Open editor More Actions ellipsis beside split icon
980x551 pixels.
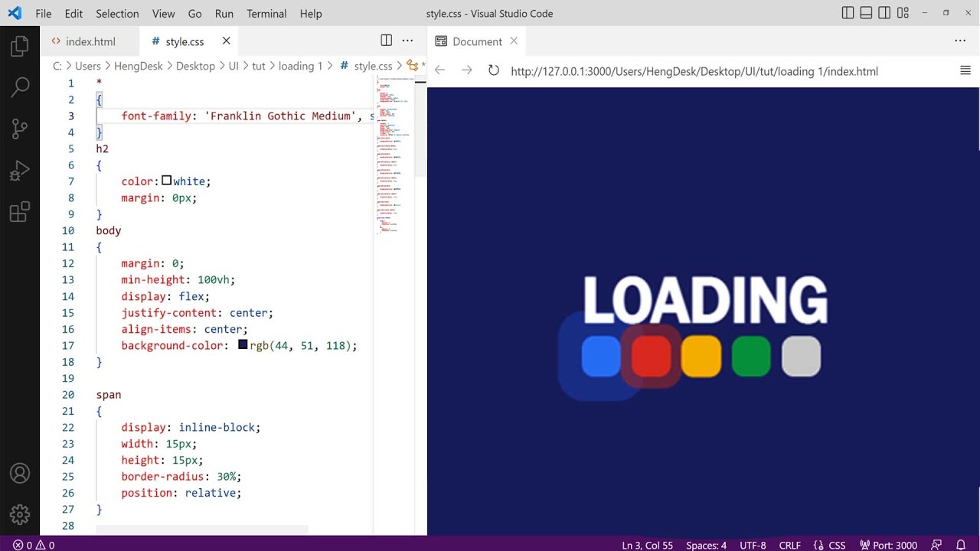point(408,41)
